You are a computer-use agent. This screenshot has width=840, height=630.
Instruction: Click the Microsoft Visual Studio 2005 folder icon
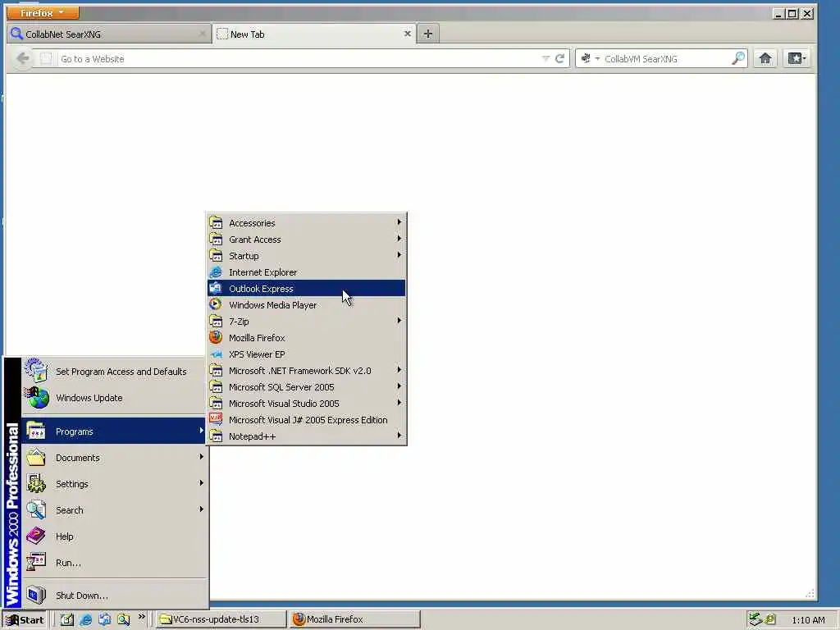pos(216,404)
